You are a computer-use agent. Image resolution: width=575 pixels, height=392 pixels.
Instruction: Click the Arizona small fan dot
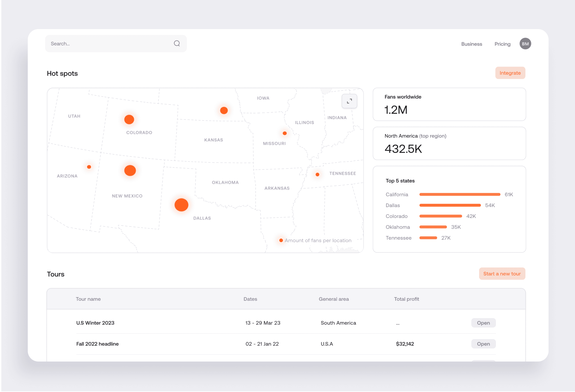89,167
